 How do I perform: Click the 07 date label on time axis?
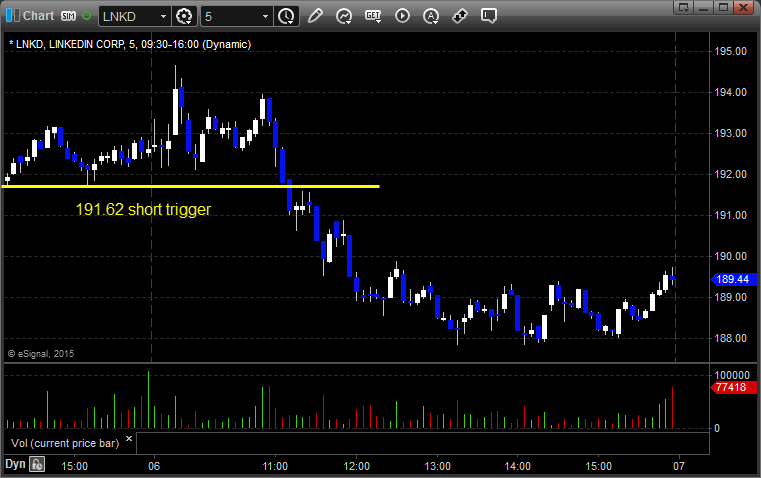point(678,466)
